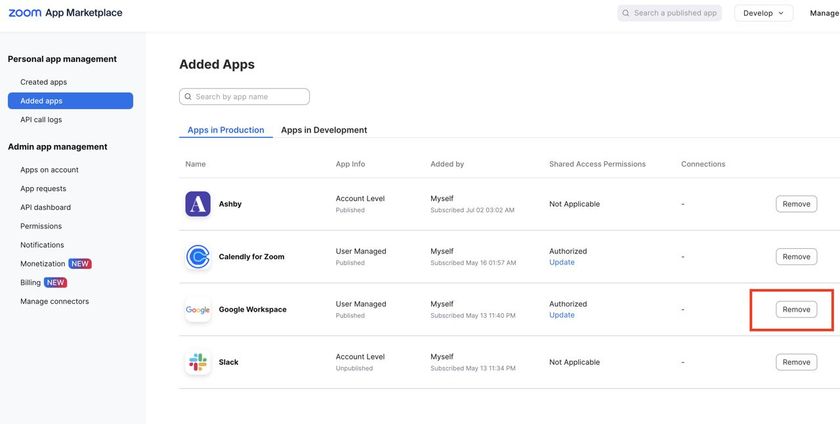Open Created apps in sidebar
Image resolution: width=840 pixels, height=424 pixels.
44,82
